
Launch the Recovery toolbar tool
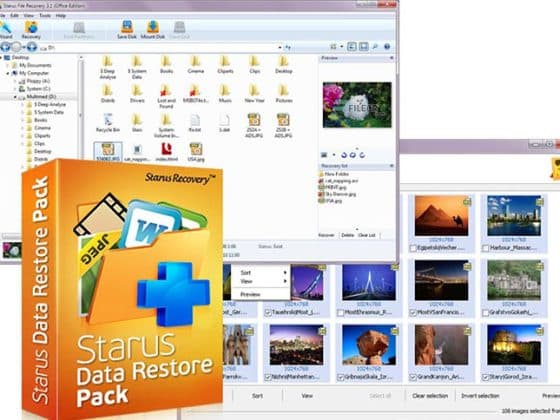(x=31, y=30)
